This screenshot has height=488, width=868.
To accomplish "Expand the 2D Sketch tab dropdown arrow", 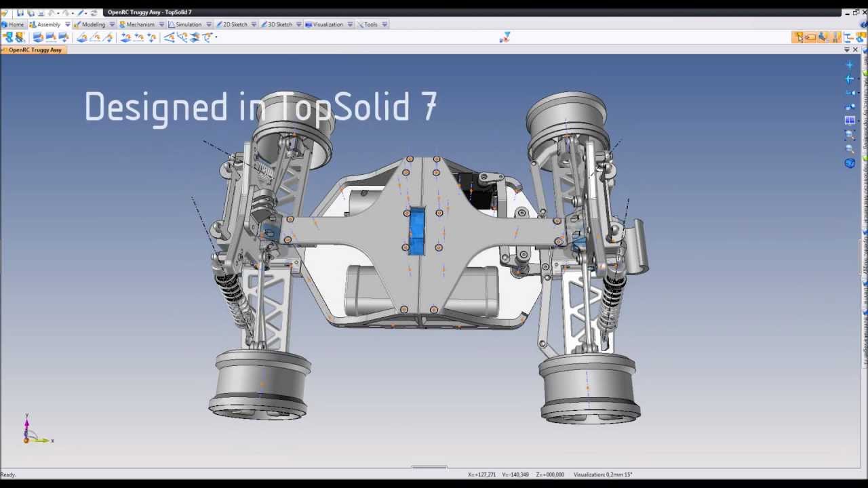I will [254, 24].
